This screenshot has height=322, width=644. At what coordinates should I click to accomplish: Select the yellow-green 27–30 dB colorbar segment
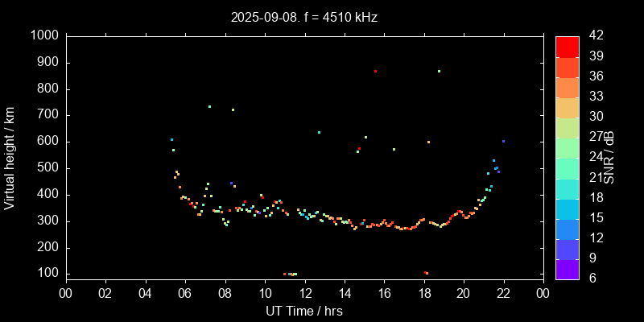pyautogui.click(x=567, y=127)
